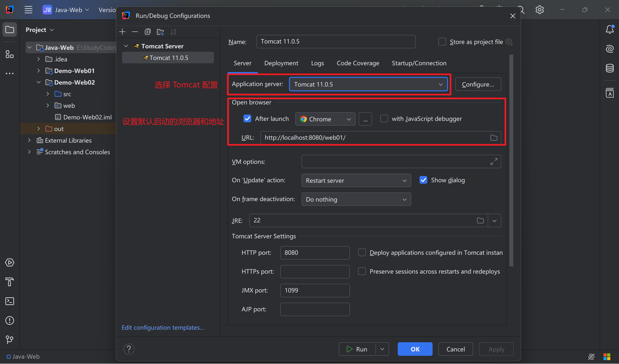This screenshot has height=364, width=619.
Task: Open On frame deactivation dropdown
Action: [x=356, y=199]
